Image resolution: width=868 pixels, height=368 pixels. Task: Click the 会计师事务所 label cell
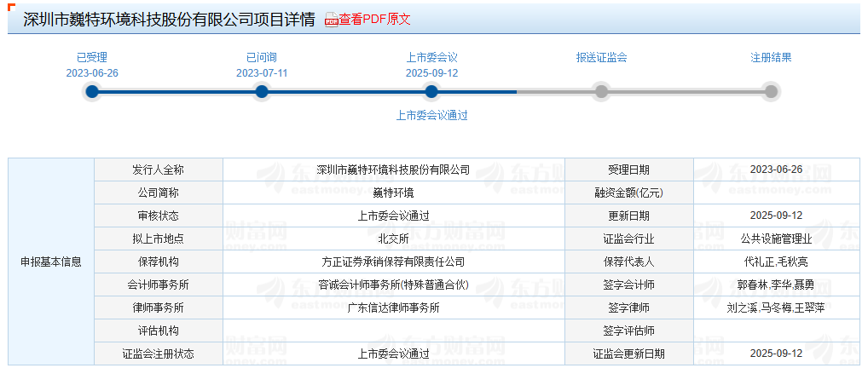click(x=159, y=285)
